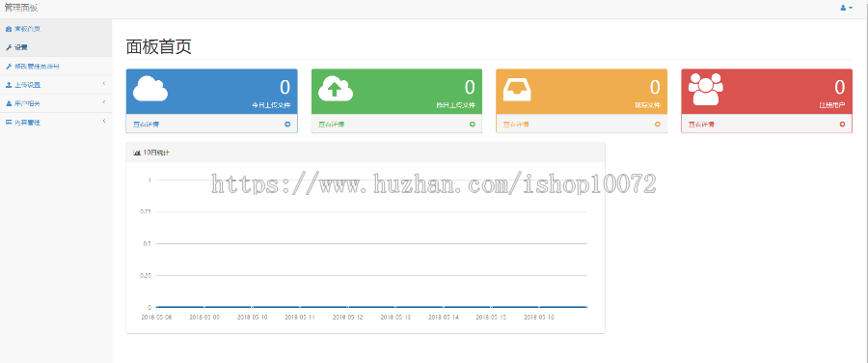Open the user account dropdown in top bar
The image size is (868, 363).
[x=847, y=8]
